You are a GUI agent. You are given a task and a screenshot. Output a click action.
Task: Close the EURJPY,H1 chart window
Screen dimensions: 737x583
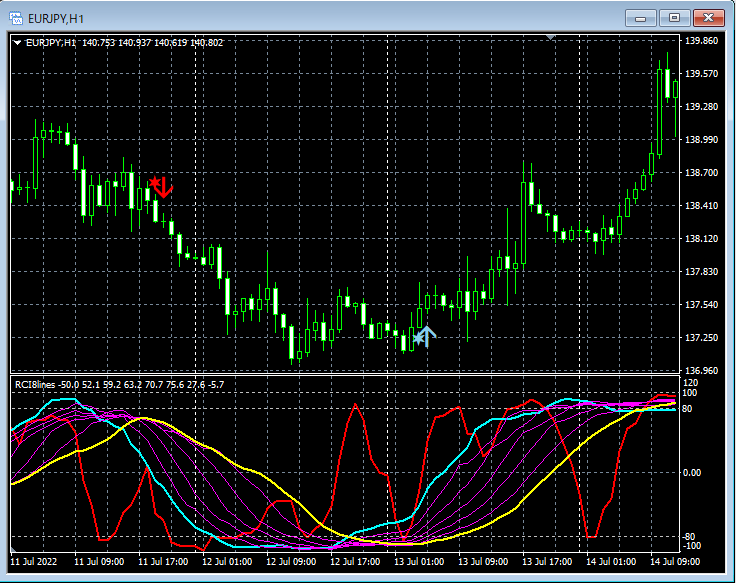708,18
